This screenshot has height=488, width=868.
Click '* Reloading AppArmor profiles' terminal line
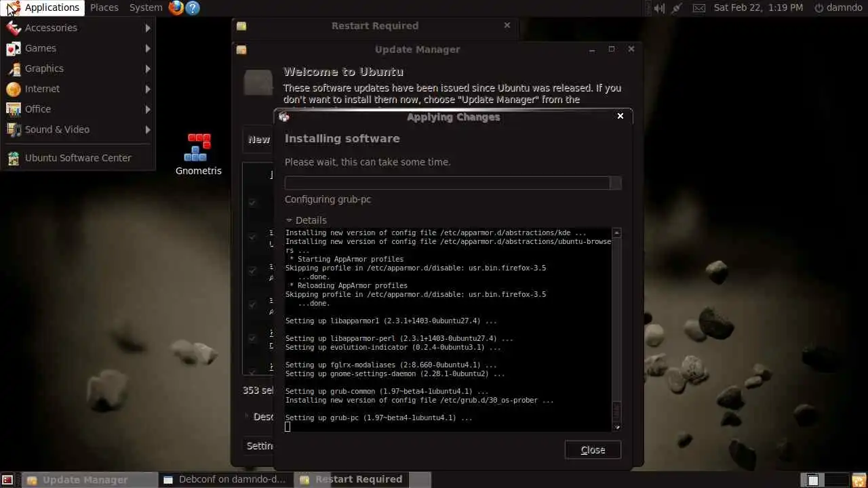tap(349, 285)
